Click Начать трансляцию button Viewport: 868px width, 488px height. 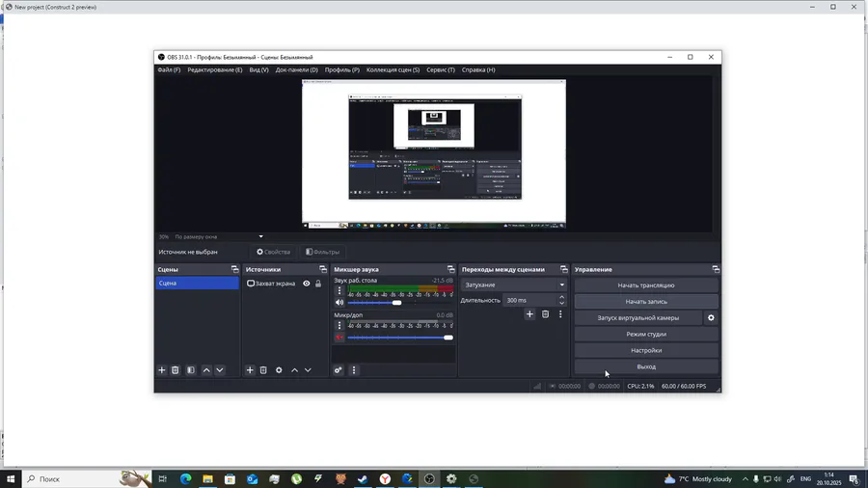646,285
